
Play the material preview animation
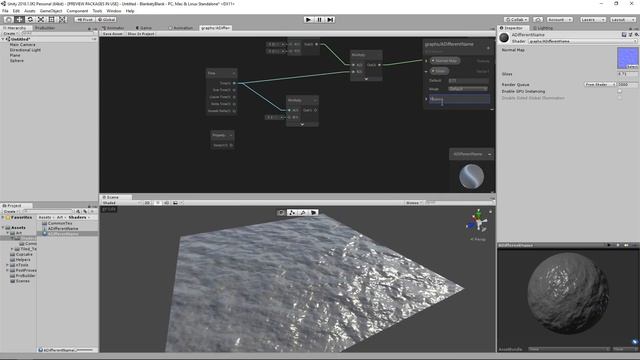(x=609, y=245)
